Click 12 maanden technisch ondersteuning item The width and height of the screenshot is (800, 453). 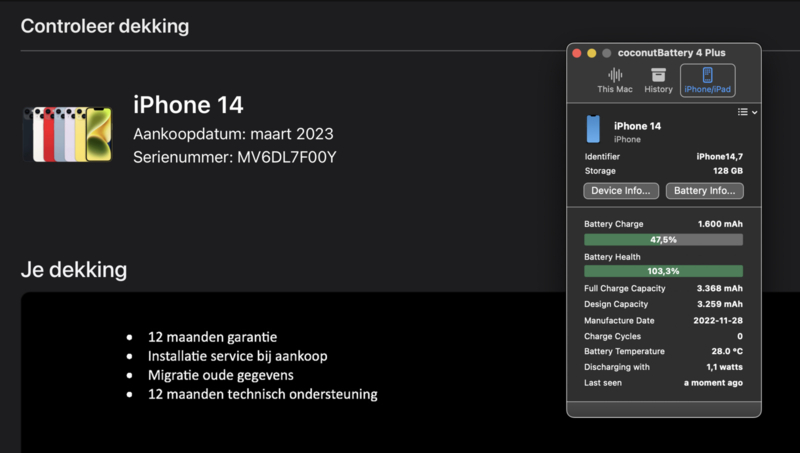click(263, 394)
